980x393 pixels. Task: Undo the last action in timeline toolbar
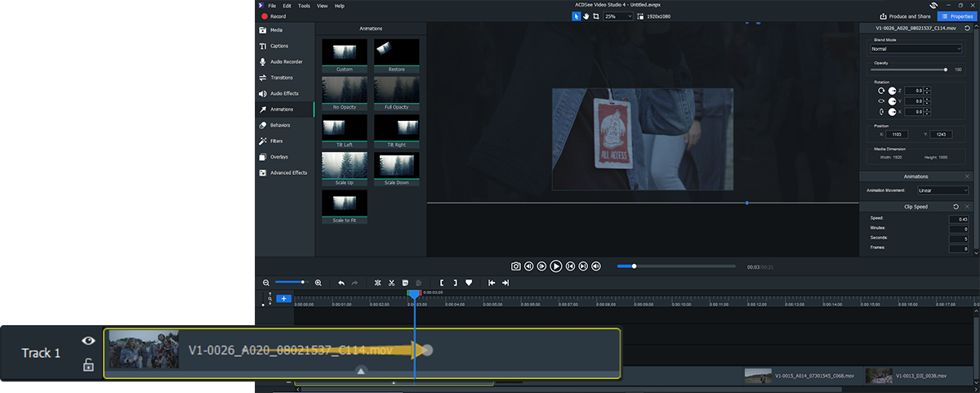pos(341,283)
